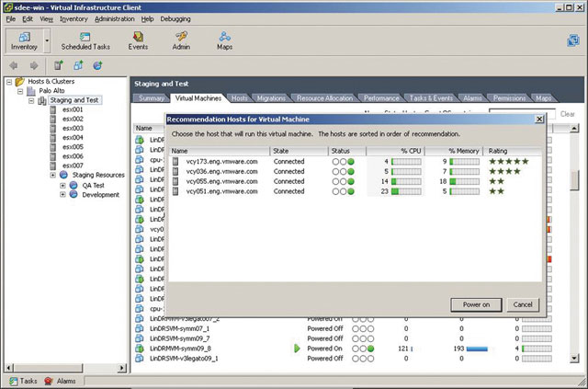Click the VM list scroll down arrow

tap(574, 359)
